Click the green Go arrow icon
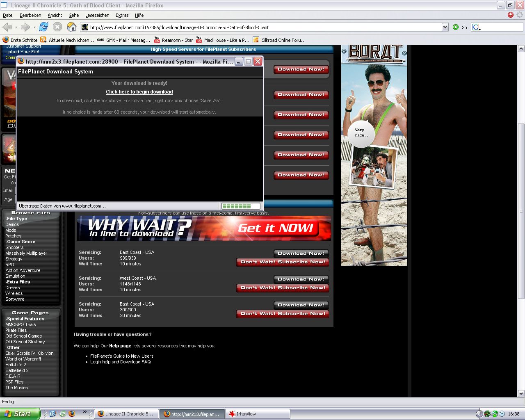This screenshot has width=525, height=420. click(x=456, y=27)
